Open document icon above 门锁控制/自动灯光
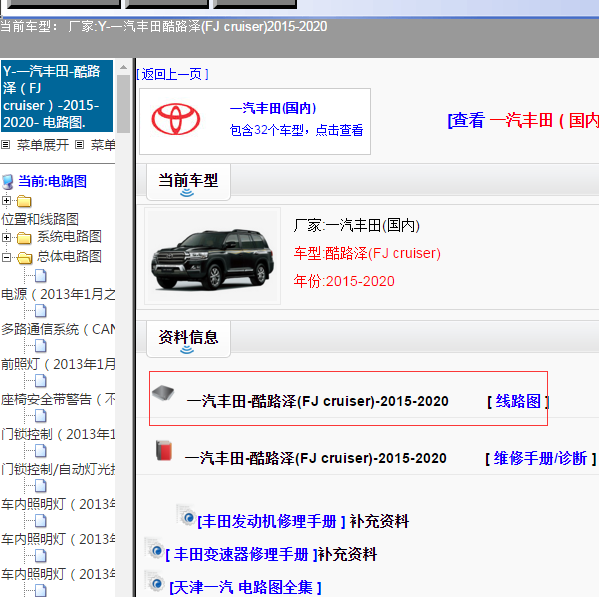599x597 pixels. [x=40, y=451]
